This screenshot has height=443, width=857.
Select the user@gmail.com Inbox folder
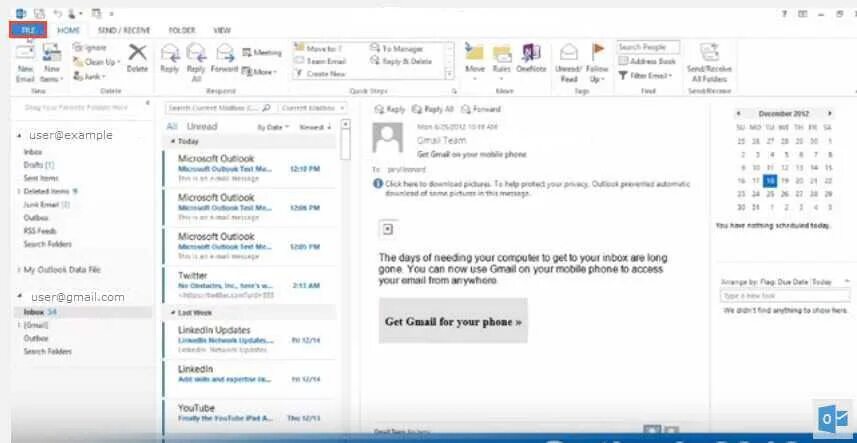point(82,312)
